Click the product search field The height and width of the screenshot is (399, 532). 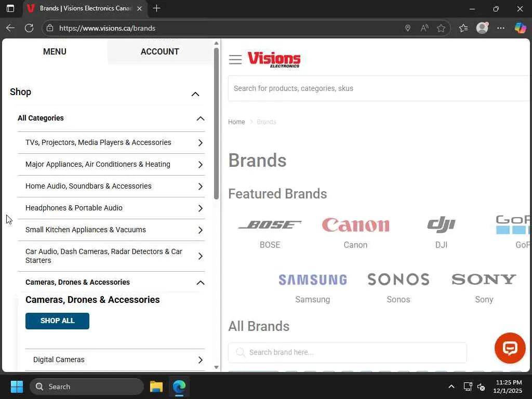(379, 88)
